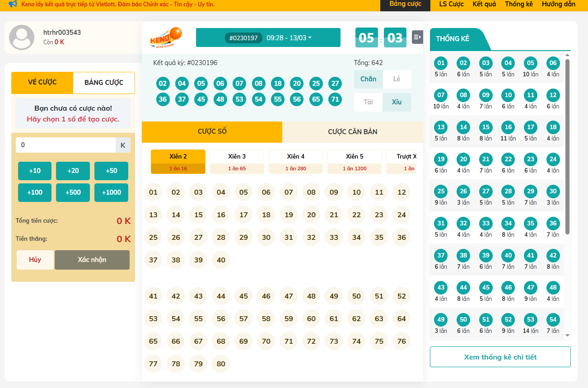Pick number 45 in the betting grid
The width and height of the screenshot is (588, 388).
[x=243, y=296]
